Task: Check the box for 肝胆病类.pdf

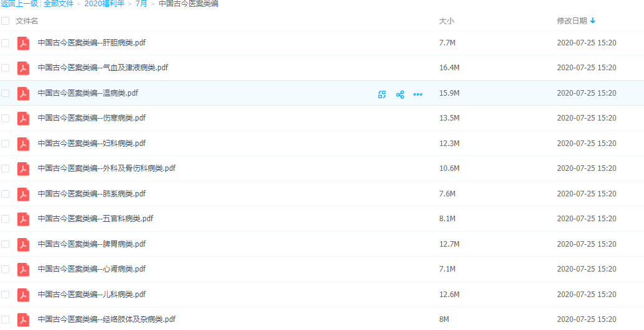Action: [x=6, y=43]
